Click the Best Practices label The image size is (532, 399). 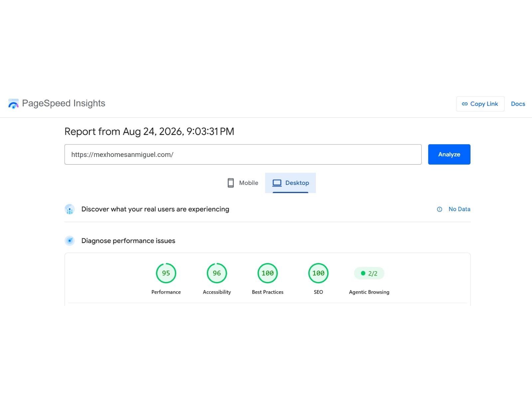point(268,292)
